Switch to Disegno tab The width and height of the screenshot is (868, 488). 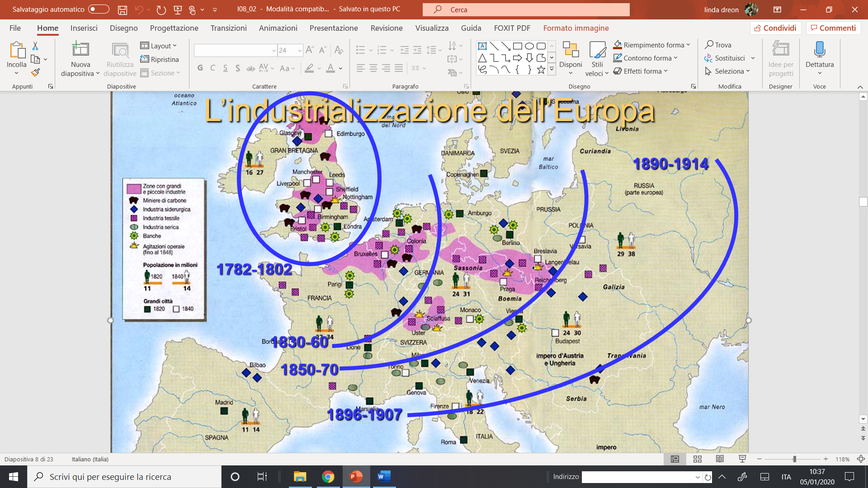pos(124,28)
